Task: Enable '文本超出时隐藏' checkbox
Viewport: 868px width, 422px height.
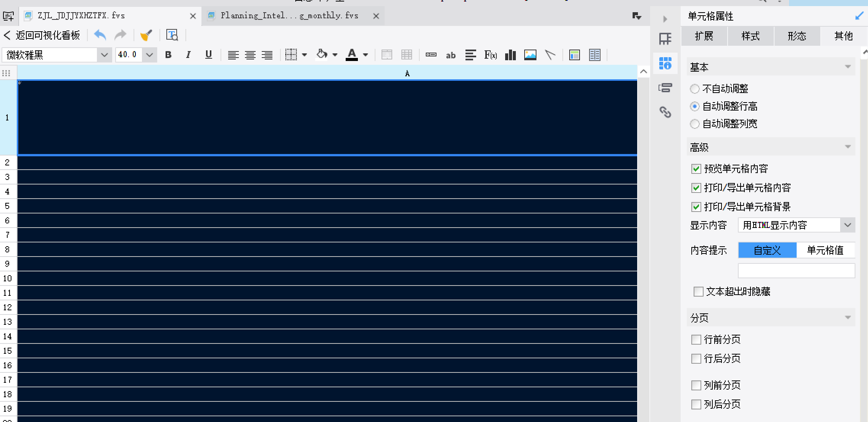Action: pos(698,292)
